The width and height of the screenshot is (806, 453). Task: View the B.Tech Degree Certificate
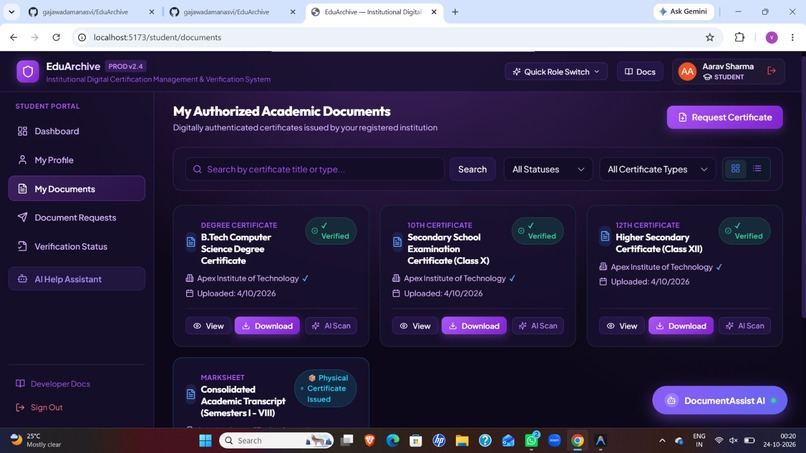point(208,325)
